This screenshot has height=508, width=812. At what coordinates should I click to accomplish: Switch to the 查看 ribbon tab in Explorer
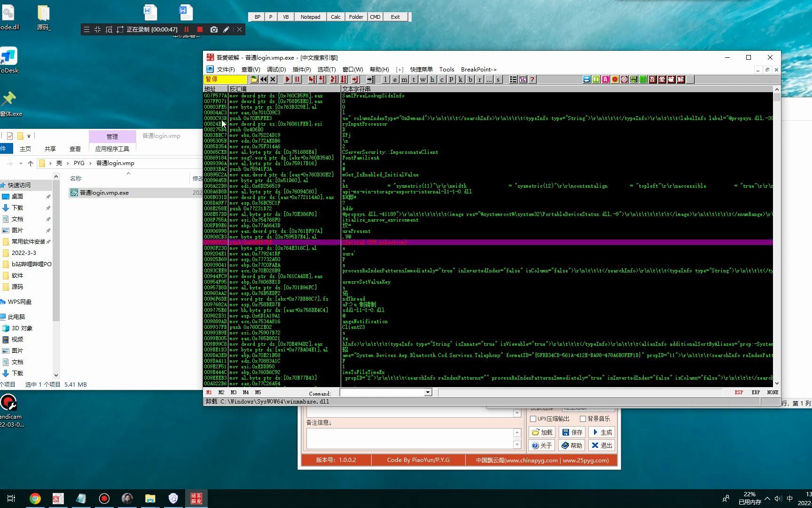(75, 149)
